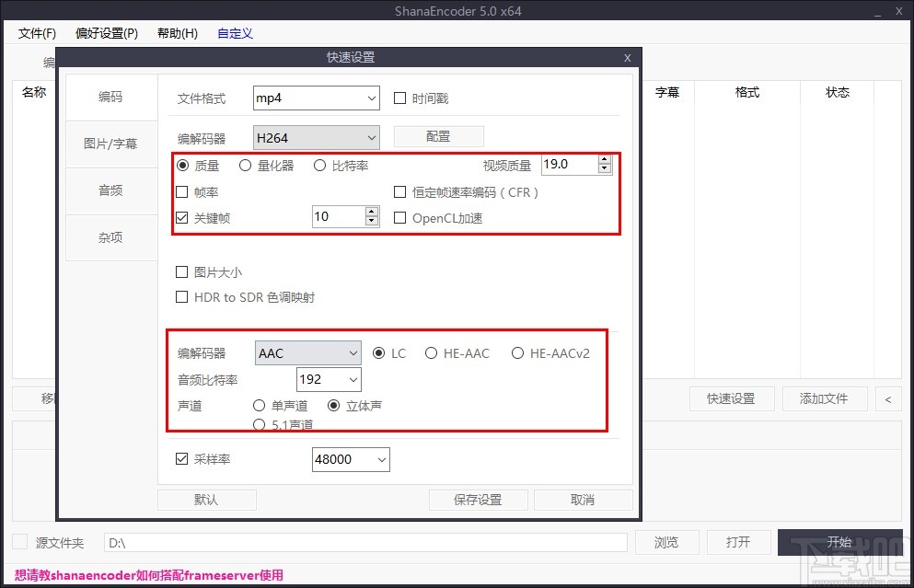Open the 文件(F) menu
914x588 pixels.
pyautogui.click(x=37, y=33)
